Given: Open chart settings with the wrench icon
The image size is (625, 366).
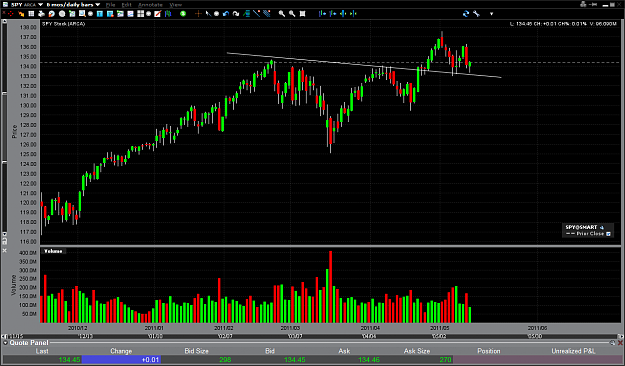Looking at the screenshot, I should click(476, 14).
